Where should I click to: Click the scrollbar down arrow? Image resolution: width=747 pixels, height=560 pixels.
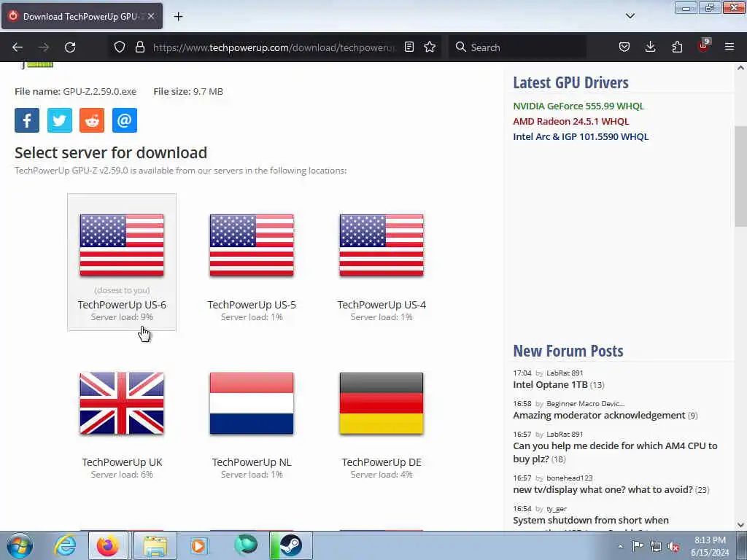740,525
